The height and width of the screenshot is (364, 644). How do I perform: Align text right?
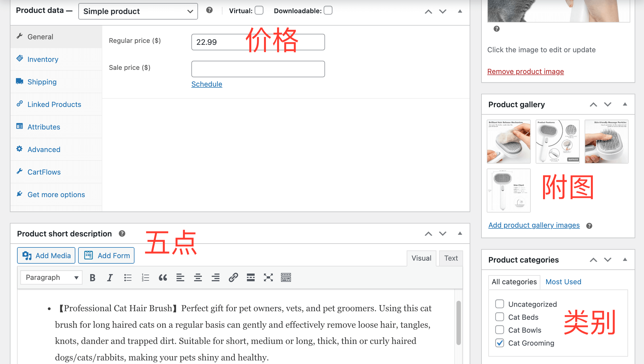(x=216, y=278)
